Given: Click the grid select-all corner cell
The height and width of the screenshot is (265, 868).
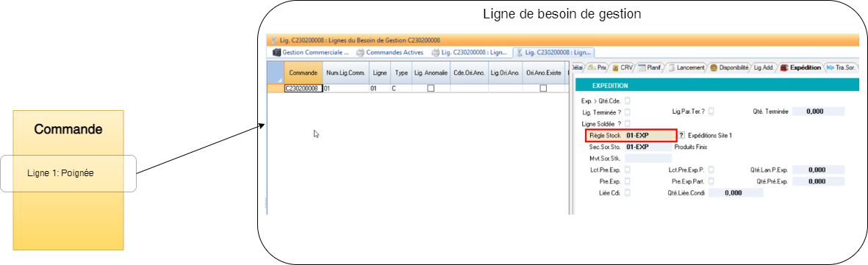Looking at the screenshot, I should click(x=276, y=73).
